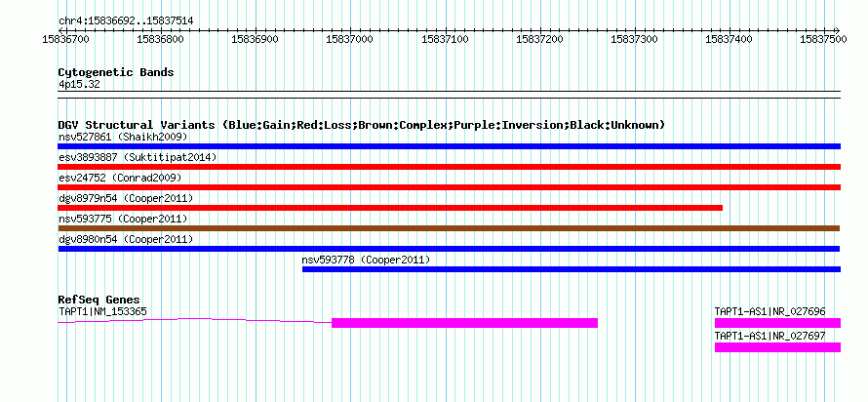Screen dimensions: 868x402
Task: Click the 15837000 ruler position
Action: (350, 39)
